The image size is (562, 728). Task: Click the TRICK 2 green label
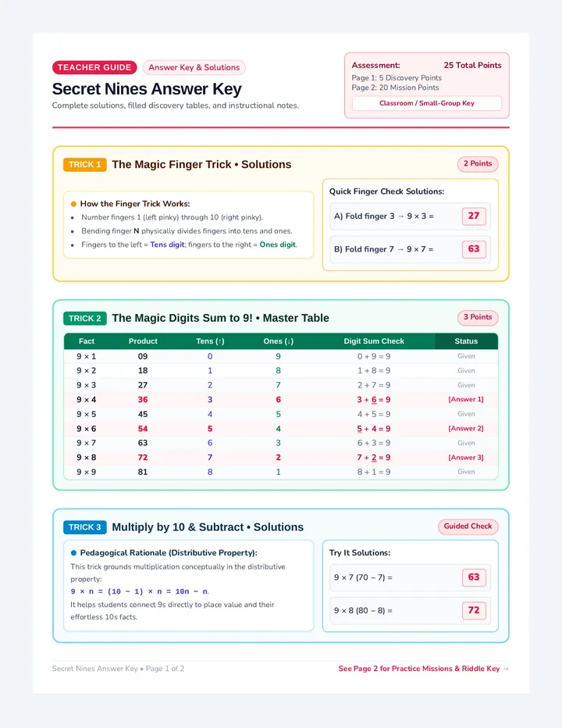pos(85,318)
